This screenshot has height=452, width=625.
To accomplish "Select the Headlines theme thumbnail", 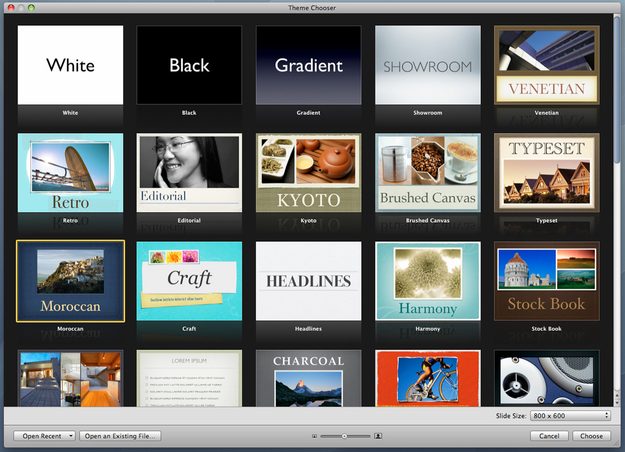I will pyautogui.click(x=309, y=281).
